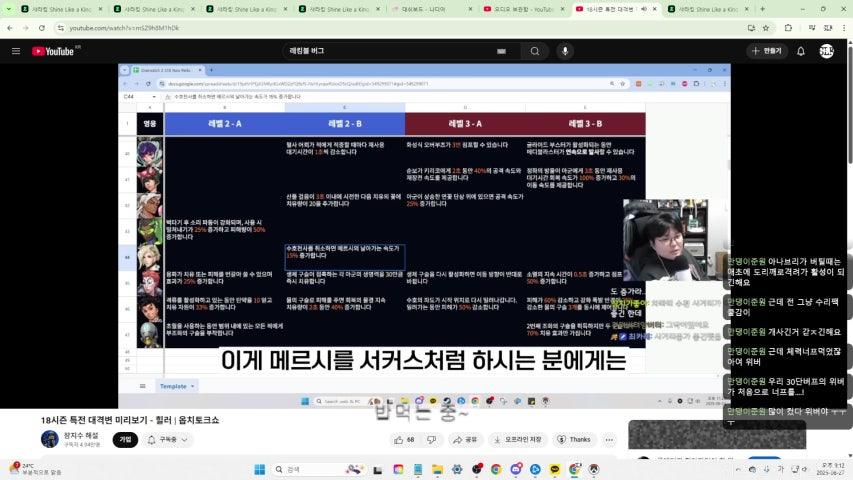Viewport: 853px width, 480px height.
Task: Toggle the Korean IME 가 indicator
Action: point(780,469)
